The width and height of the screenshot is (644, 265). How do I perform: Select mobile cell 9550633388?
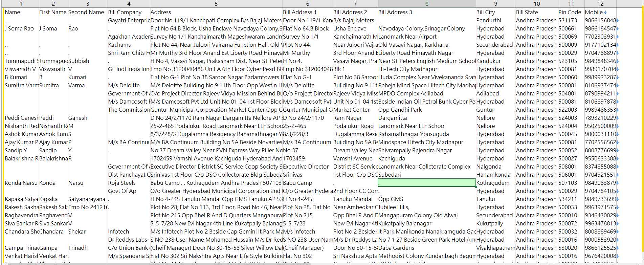pos(600,158)
